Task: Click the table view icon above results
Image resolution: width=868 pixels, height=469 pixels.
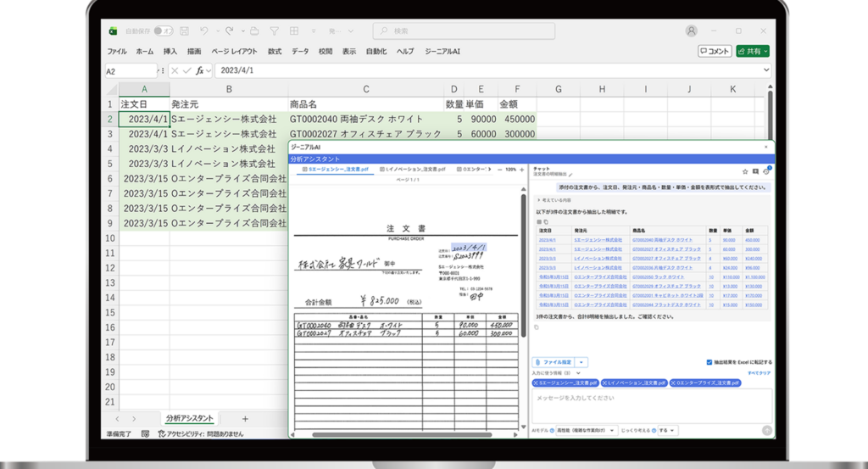Action: click(538, 222)
